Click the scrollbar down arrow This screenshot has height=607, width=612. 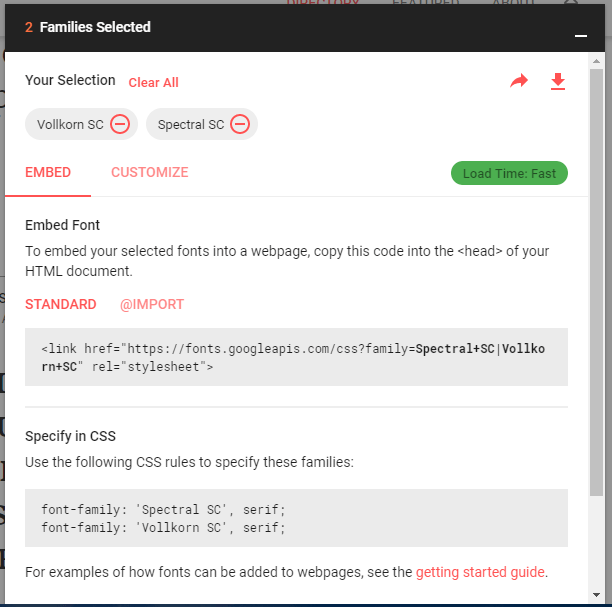click(596, 595)
